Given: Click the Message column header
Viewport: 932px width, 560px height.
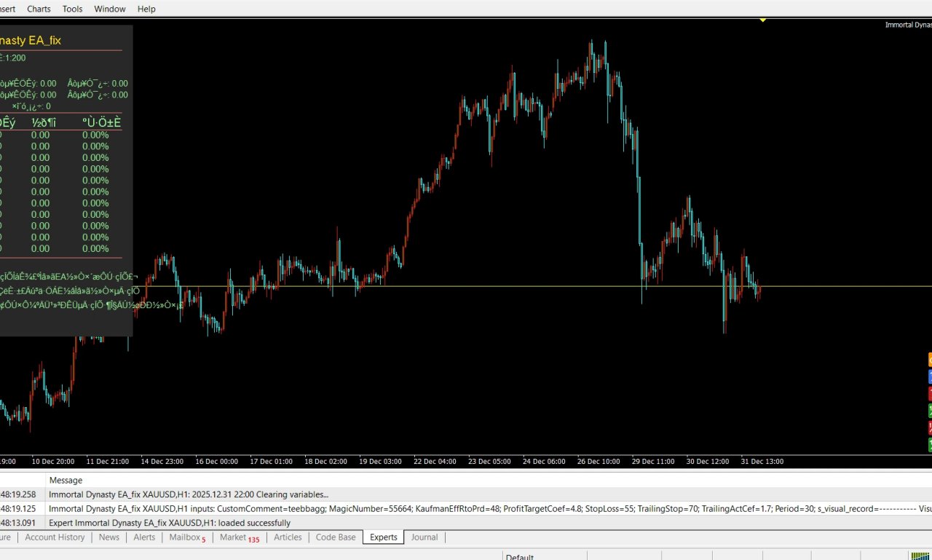Looking at the screenshot, I should pos(66,481).
